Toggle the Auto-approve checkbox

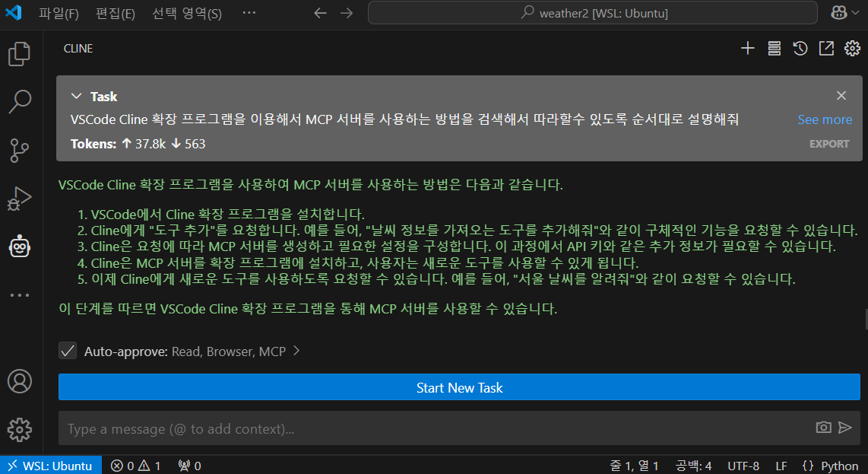(68, 351)
